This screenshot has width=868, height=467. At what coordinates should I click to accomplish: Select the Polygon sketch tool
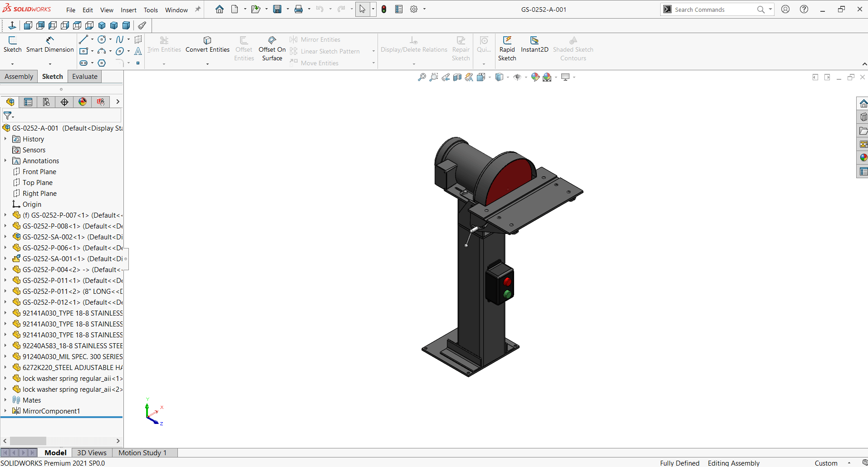tap(102, 63)
